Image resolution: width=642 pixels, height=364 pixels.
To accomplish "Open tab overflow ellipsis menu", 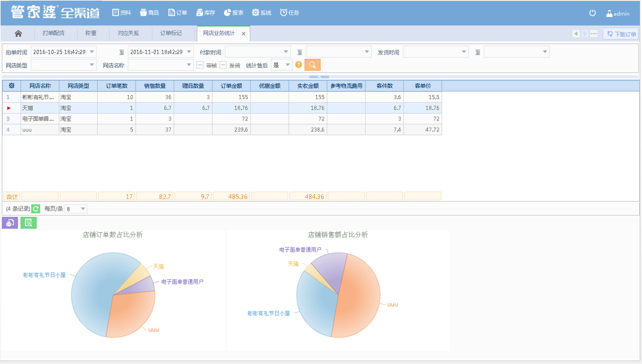I will click(x=594, y=33).
